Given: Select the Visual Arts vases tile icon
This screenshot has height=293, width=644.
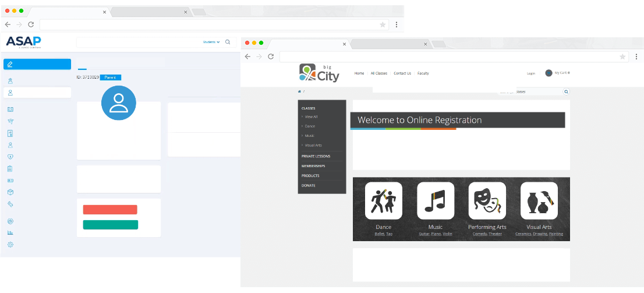Looking at the screenshot, I should coord(539,200).
